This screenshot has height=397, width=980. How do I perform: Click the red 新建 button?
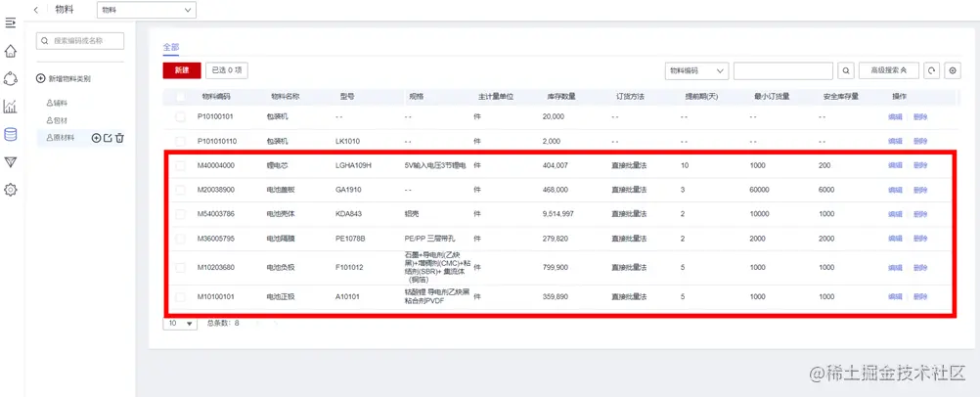pyautogui.click(x=182, y=70)
